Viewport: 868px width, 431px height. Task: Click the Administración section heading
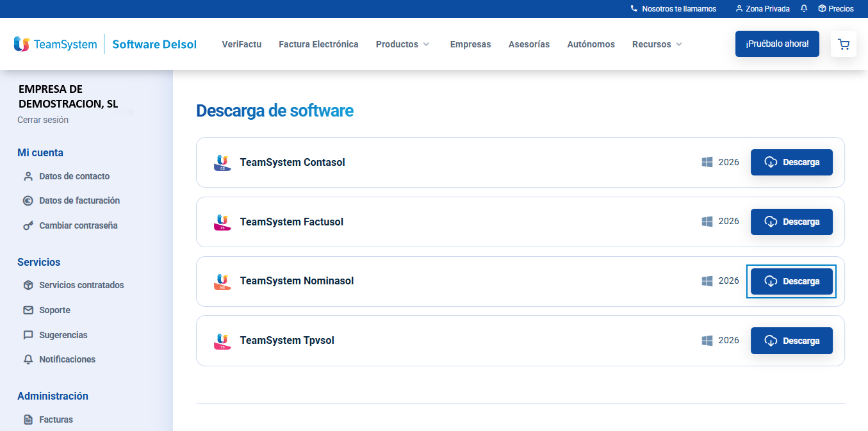pos(53,396)
